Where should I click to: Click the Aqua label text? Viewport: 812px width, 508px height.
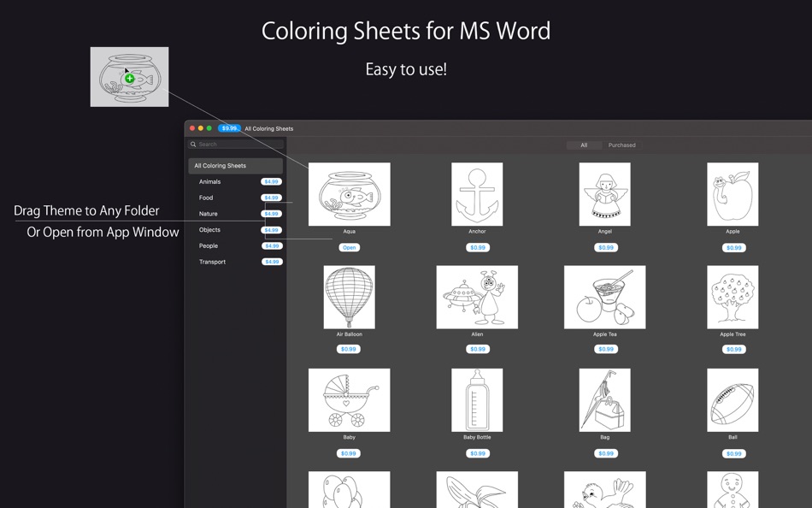[349, 232]
